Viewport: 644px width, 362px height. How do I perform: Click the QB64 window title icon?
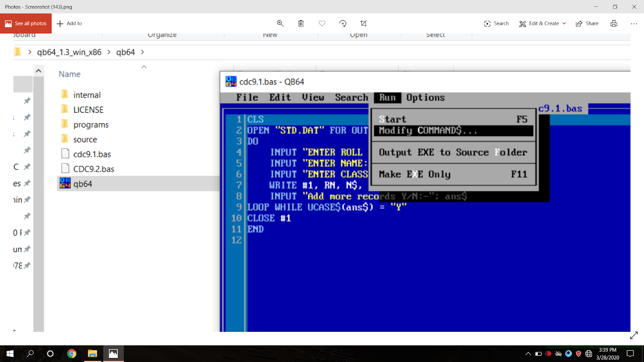(231, 82)
